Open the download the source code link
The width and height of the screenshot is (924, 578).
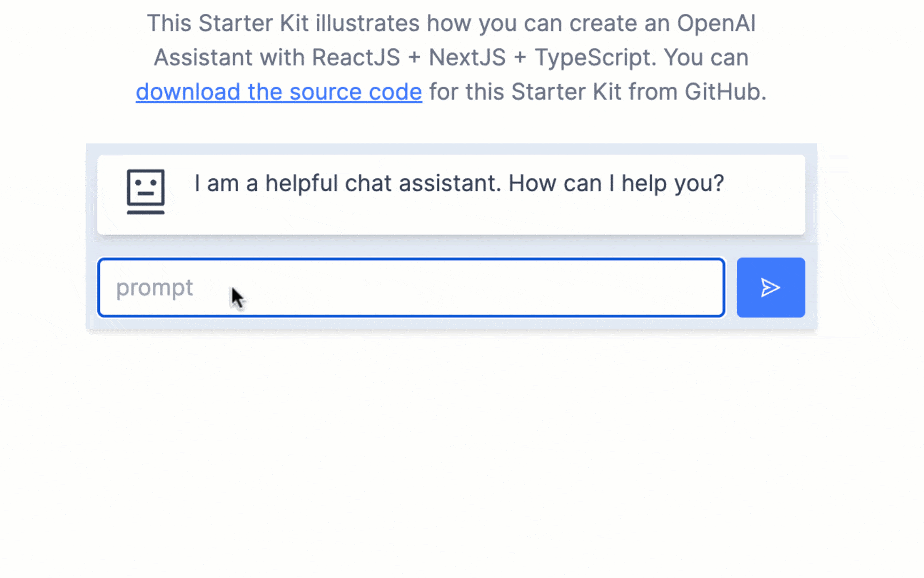pyautogui.click(x=279, y=92)
